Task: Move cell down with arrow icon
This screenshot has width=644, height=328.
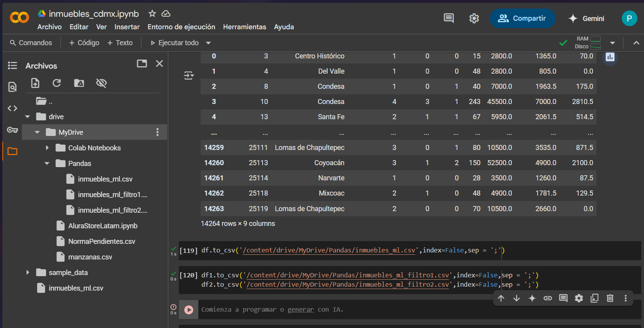Action: pyautogui.click(x=517, y=298)
